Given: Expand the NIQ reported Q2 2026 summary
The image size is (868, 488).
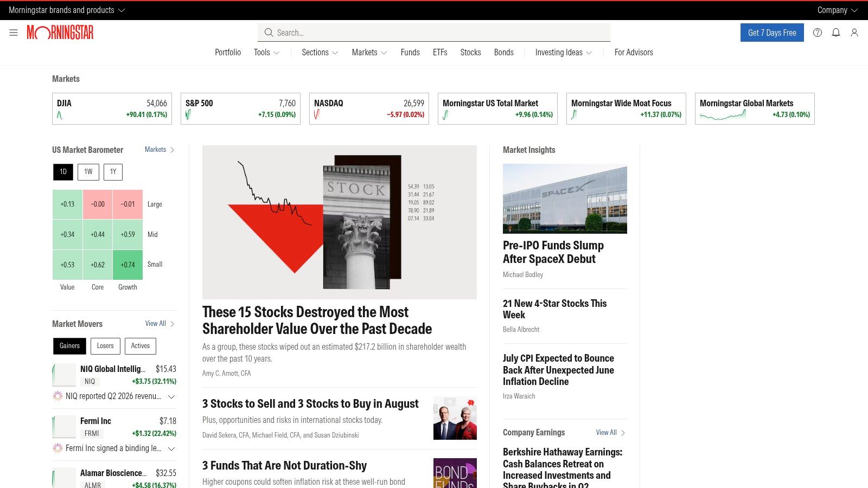Looking at the screenshot, I should pos(171,396).
